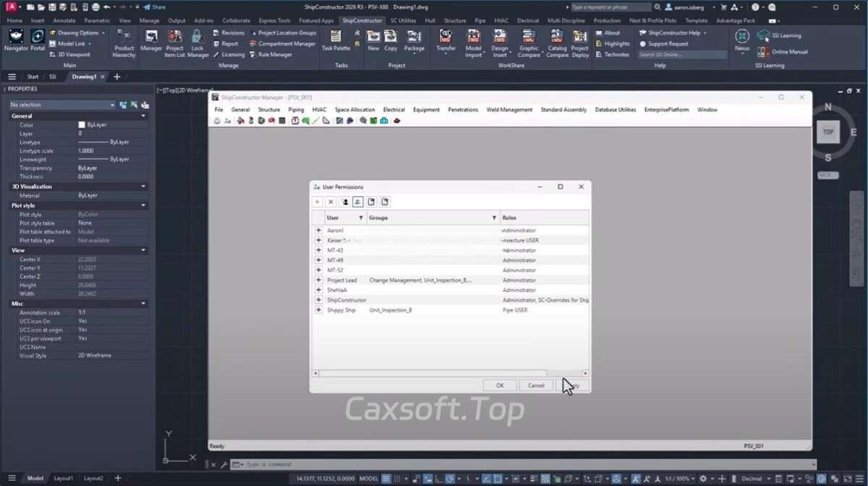Collapse the General properties section
This screenshot has width=868, height=486.
click(x=143, y=116)
